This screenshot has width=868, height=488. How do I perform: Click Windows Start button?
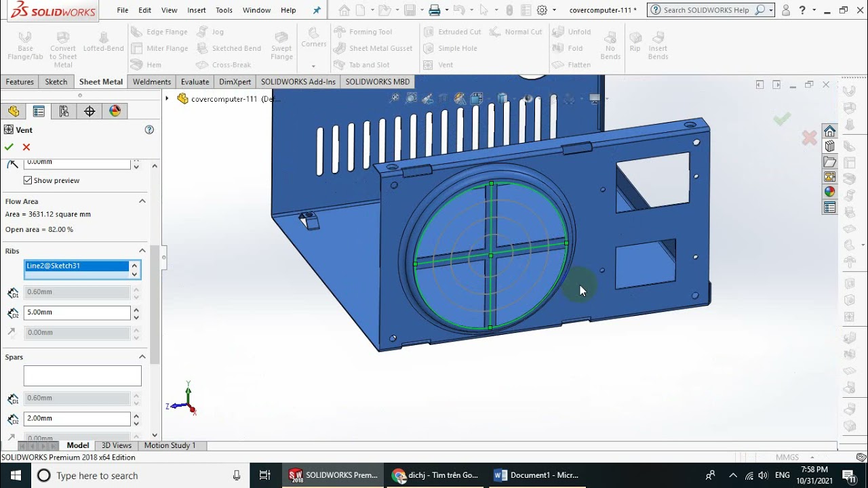[16, 475]
